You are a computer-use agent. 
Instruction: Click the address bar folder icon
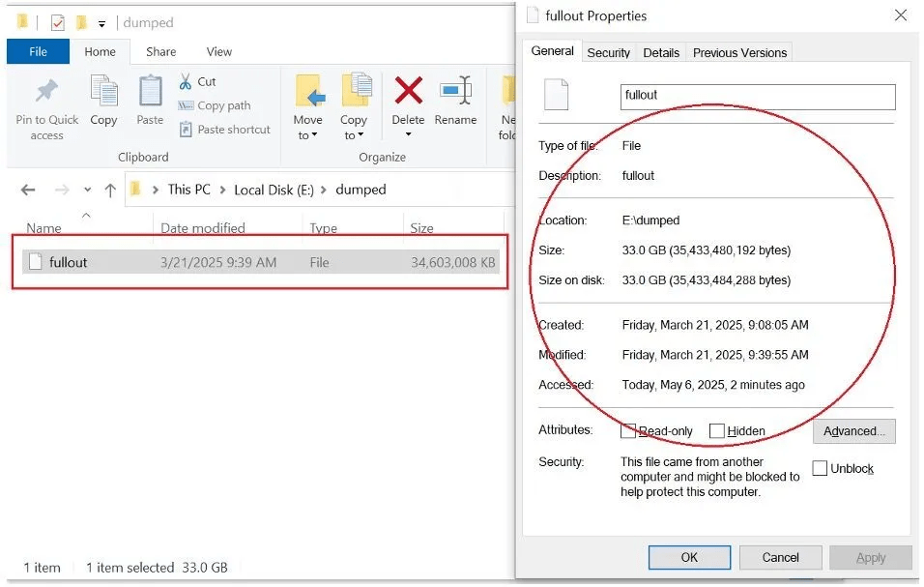click(136, 190)
